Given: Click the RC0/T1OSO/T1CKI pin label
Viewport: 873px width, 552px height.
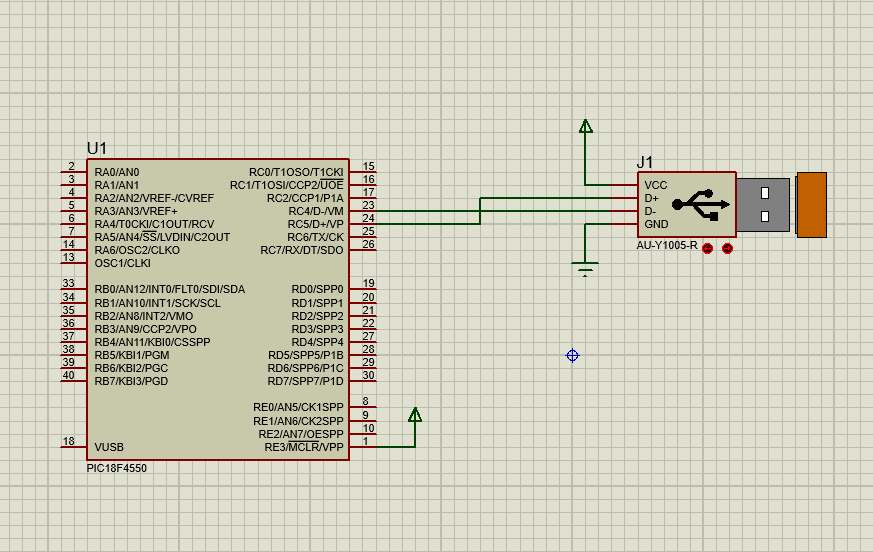Looking at the screenshot, I should (x=296, y=173).
